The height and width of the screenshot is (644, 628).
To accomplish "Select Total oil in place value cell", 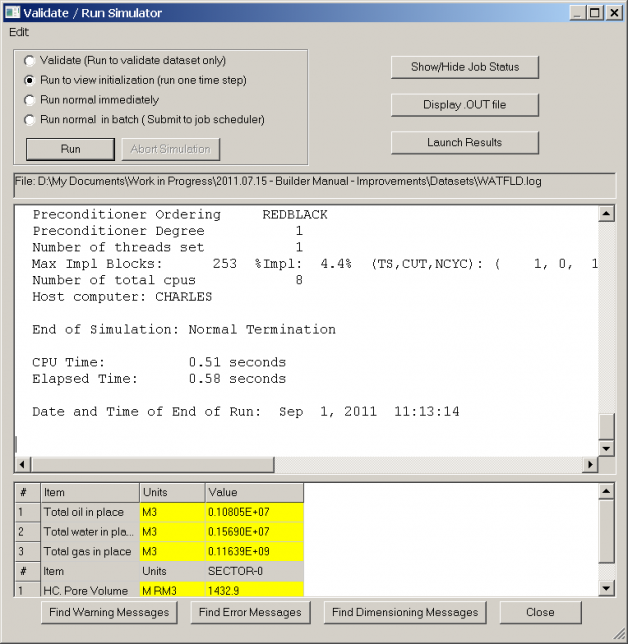I will pyautogui.click(x=254, y=512).
